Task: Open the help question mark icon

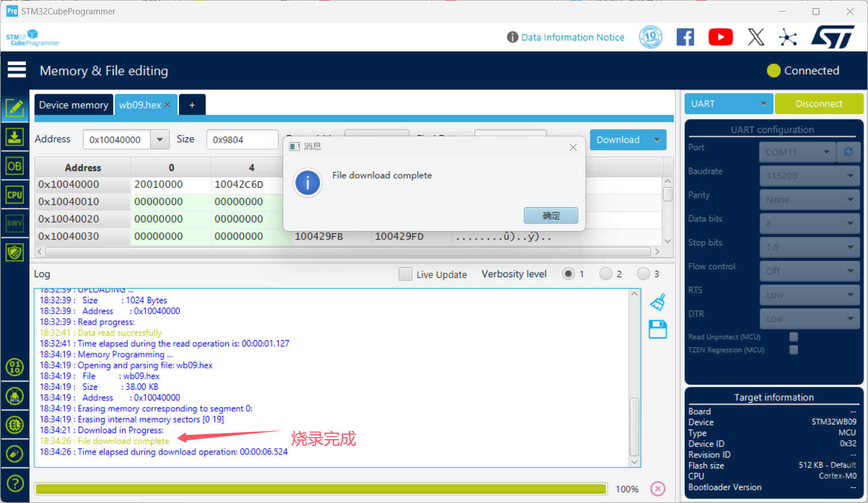Action: pos(14,483)
